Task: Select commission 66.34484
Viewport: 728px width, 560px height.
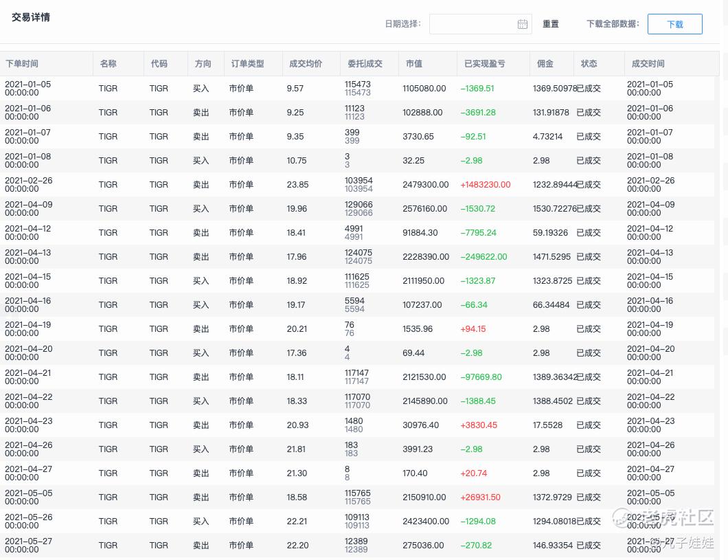Action: [x=551, y=305]
